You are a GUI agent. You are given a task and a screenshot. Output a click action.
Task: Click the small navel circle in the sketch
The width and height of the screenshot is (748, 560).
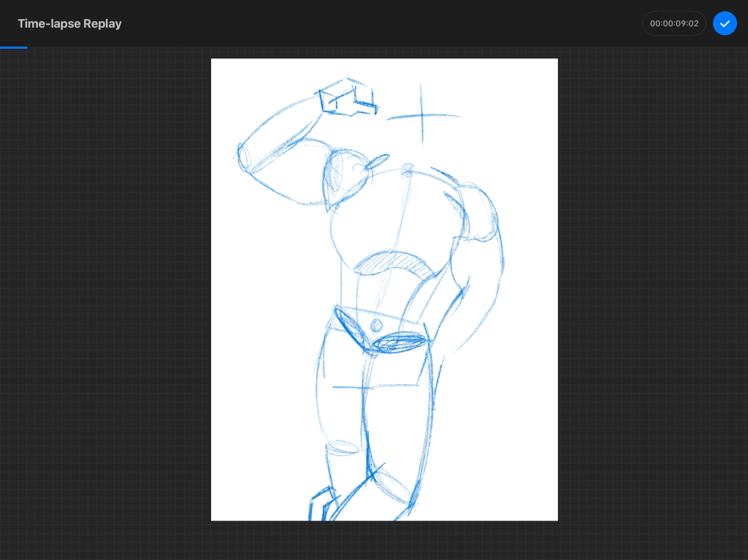point(377,324)
